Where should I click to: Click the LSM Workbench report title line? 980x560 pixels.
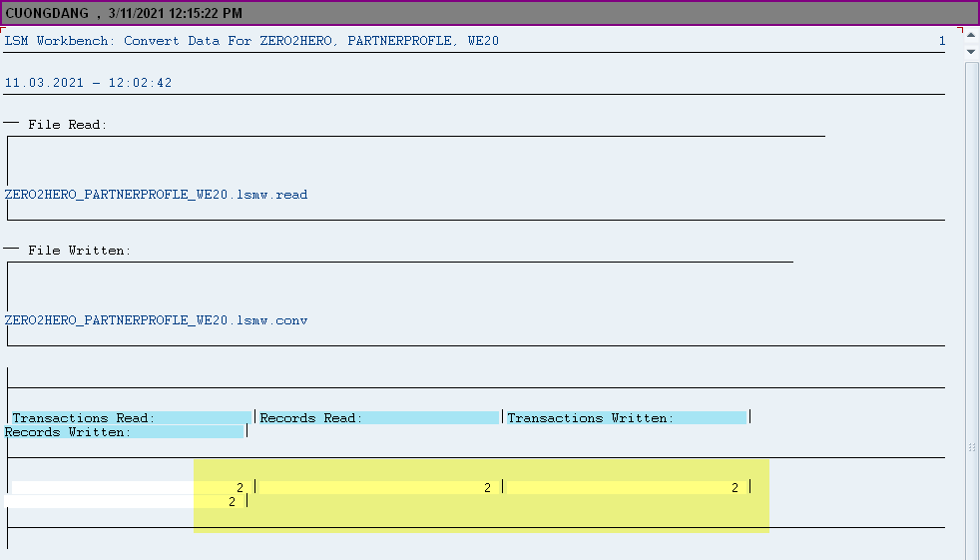click(x=251, y=41)
